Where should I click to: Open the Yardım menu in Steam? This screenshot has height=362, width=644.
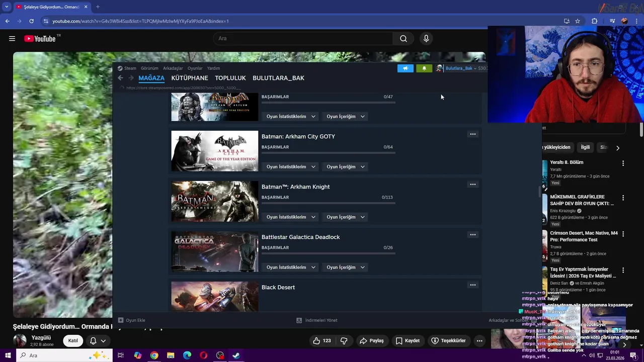(x=214, y=68)
